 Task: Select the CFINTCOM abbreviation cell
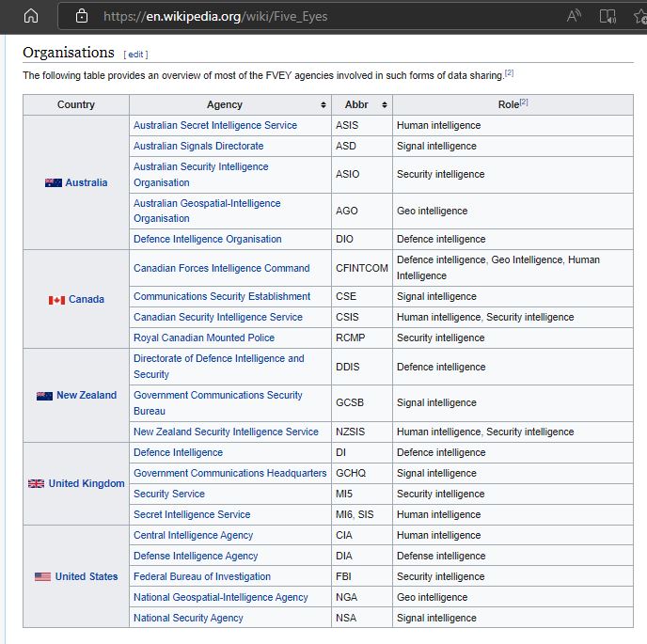tap(362, 268)
